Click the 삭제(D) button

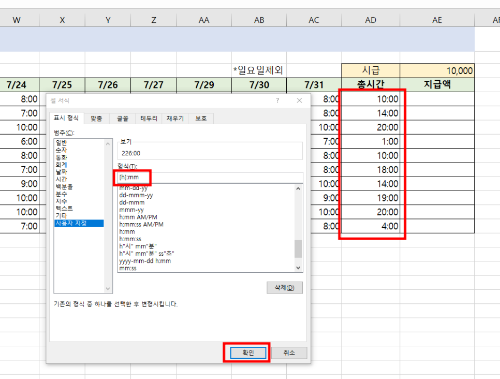[x=285, y=288]
